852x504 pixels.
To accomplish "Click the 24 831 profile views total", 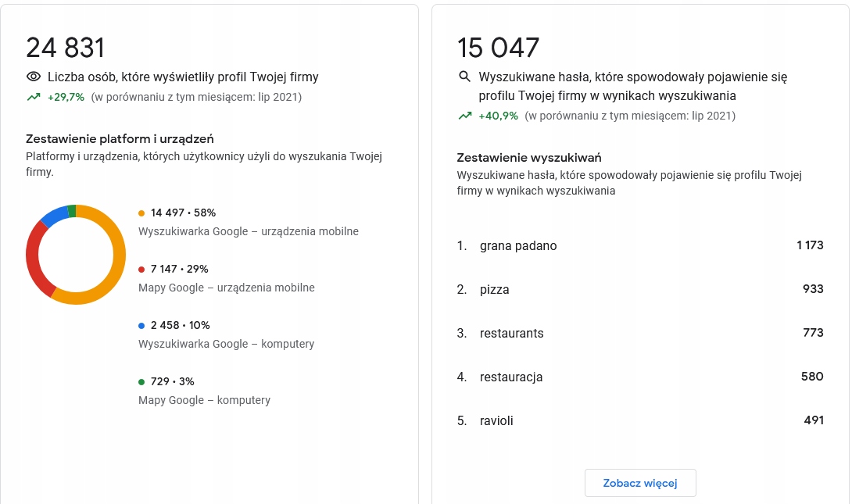I will click(x=66, y=48).
